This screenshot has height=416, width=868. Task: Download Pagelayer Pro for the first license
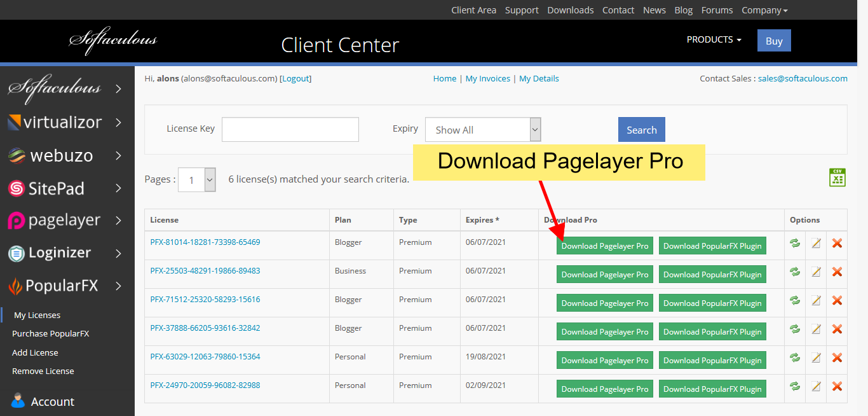(x=605, y=246)
